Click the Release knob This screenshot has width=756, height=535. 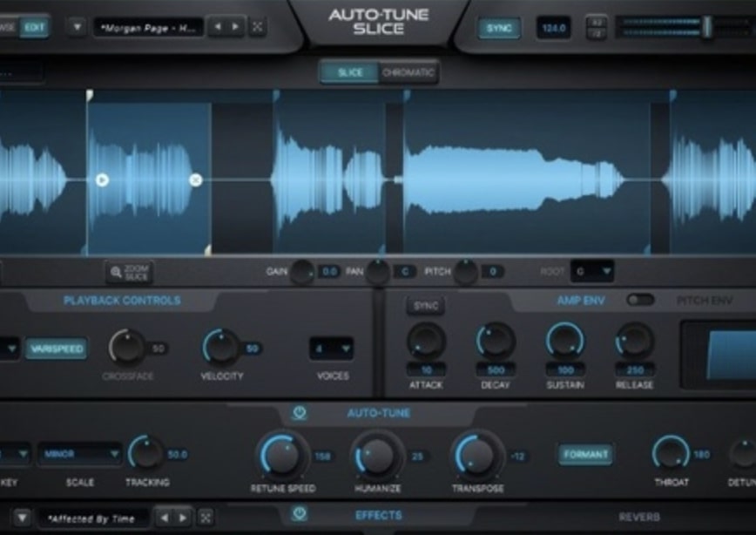click(634, 341)
